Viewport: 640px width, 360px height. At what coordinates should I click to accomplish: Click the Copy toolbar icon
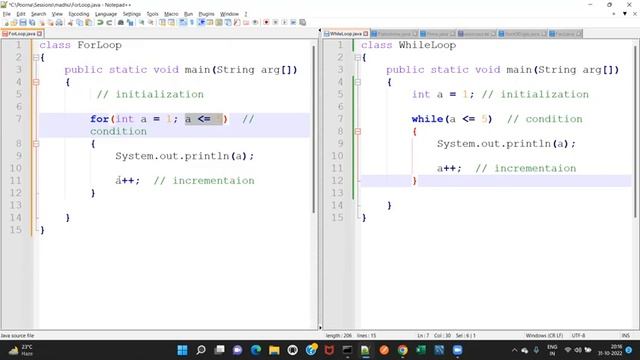tap(80, 22)
